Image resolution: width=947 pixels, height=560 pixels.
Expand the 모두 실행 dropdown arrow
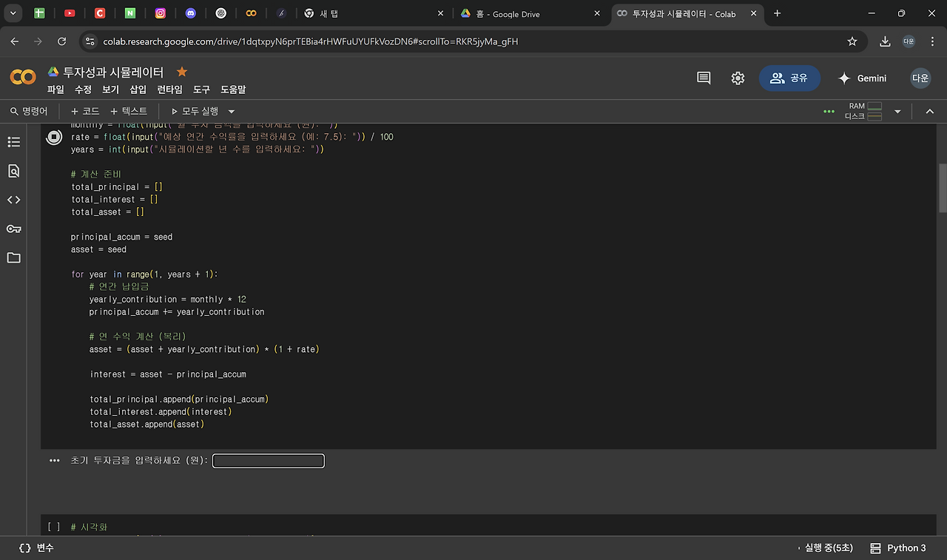tap(232, 111)
